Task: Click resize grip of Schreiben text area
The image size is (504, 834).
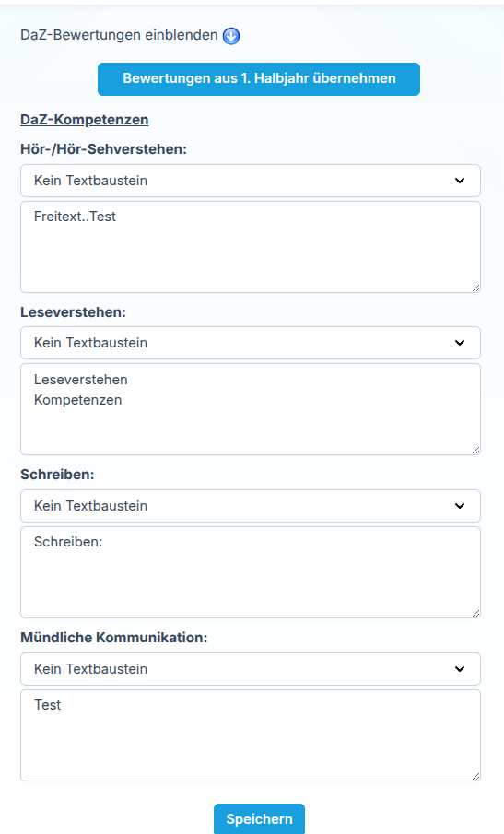Action: click(475, 613)
